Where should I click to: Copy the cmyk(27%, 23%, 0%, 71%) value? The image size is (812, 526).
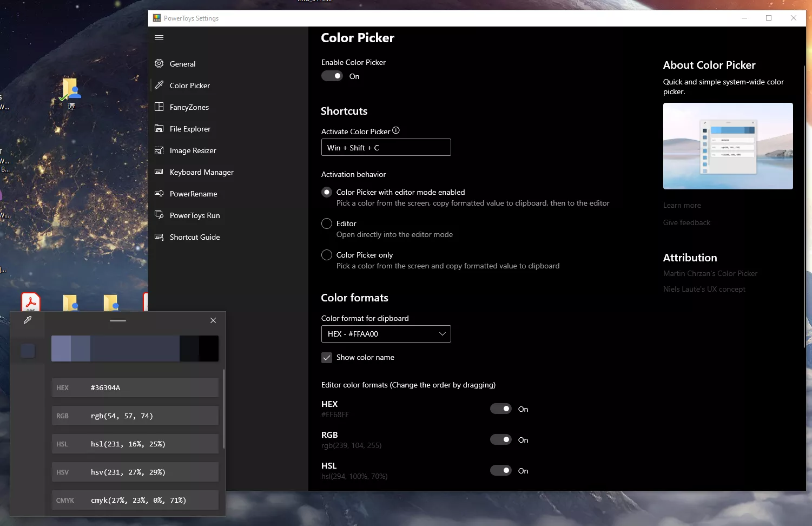coord(135,500)
